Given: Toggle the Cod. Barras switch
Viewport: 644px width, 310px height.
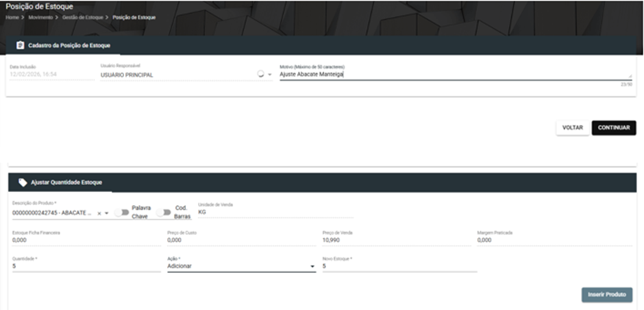Looking at the screenshot, I should (164, 213).
